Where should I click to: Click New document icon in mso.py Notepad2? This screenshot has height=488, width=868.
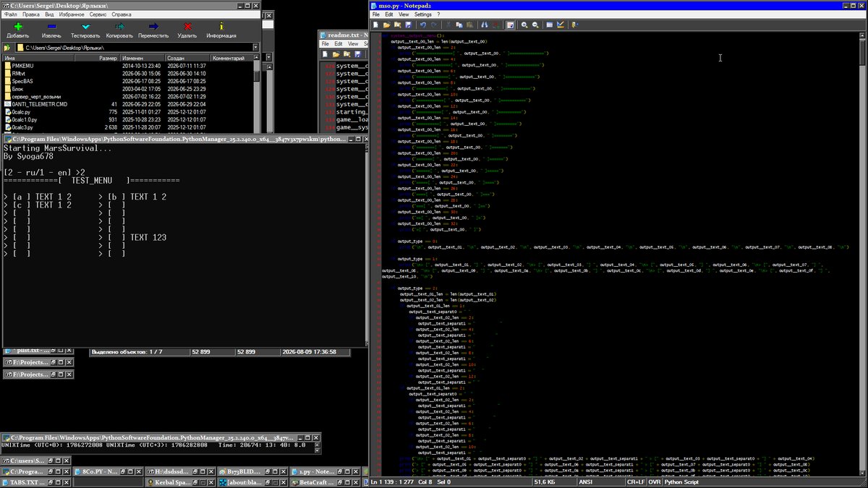(376, 25)
